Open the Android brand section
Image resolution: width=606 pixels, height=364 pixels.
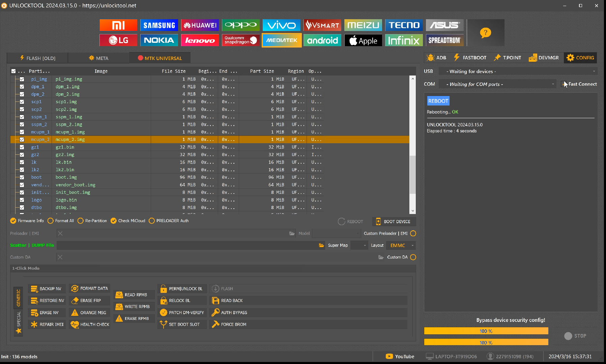click(x=322, y=40)
